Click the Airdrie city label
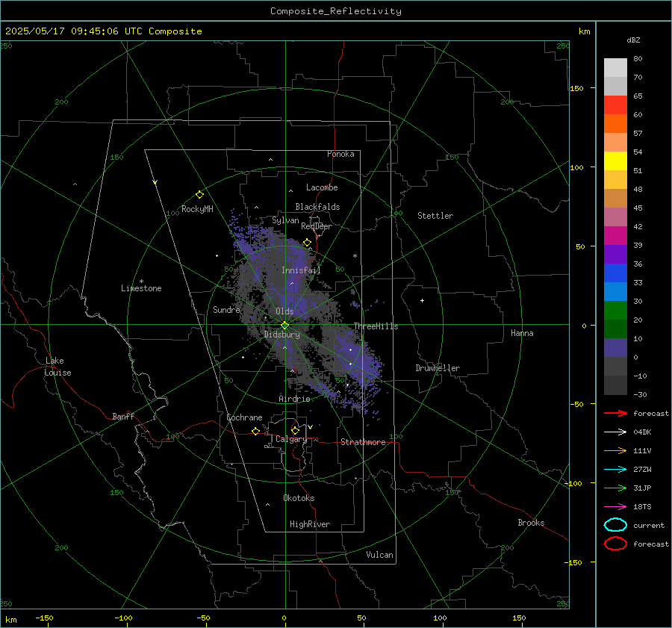Image resolution: width=672 pixels, height=628 pixels. (x=294, y=399)
